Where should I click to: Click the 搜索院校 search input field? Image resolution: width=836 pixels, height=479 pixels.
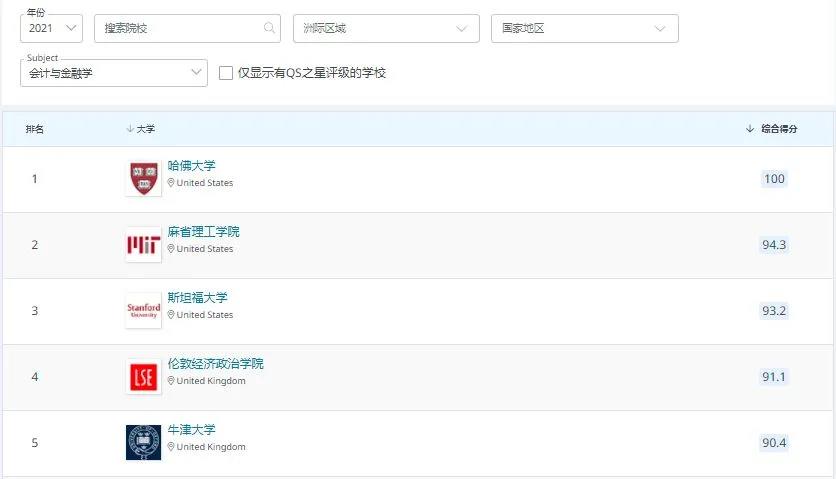click(x=187, y=28)
